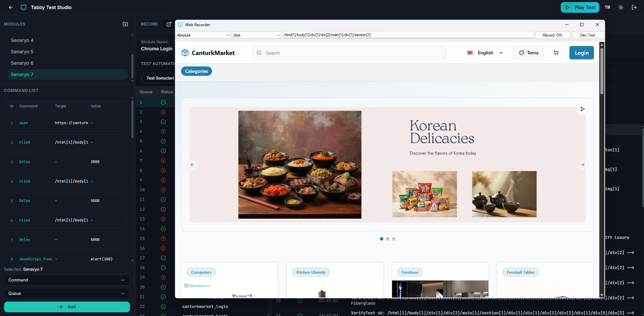The image size is (644, 316).
Task: Click the Search input field
Action: pos(349,53)
